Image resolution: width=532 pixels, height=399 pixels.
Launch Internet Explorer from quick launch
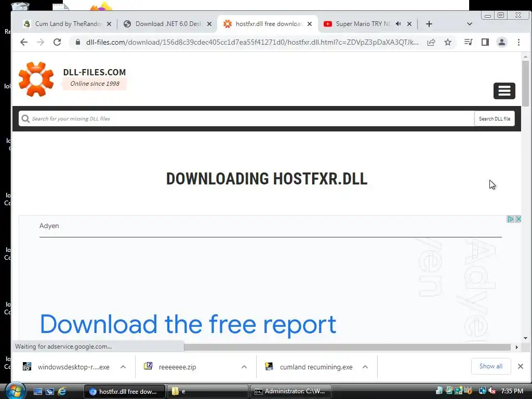pos(62,391)
